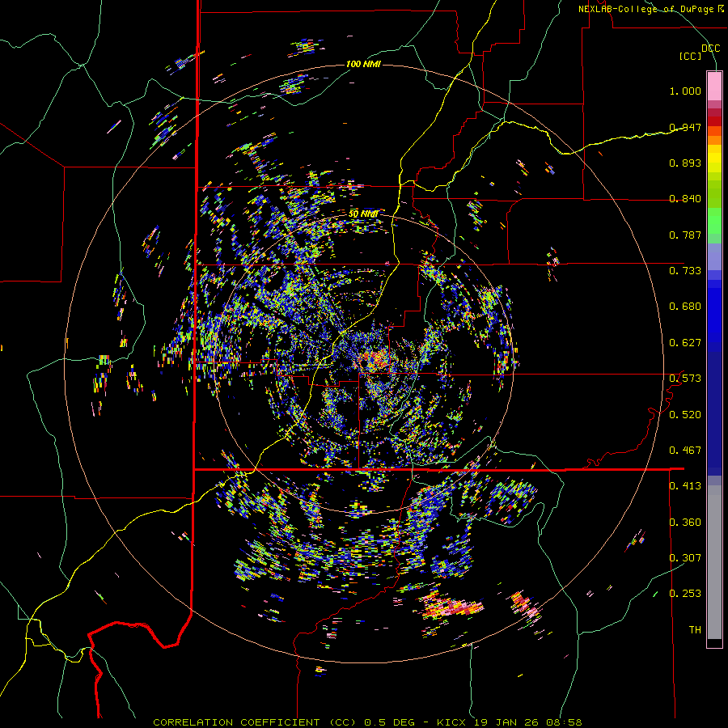Image resolution: width=728 pixels, height=728 pixels.
Task: Click the 100 NMI range ring label
Action: 363,64
